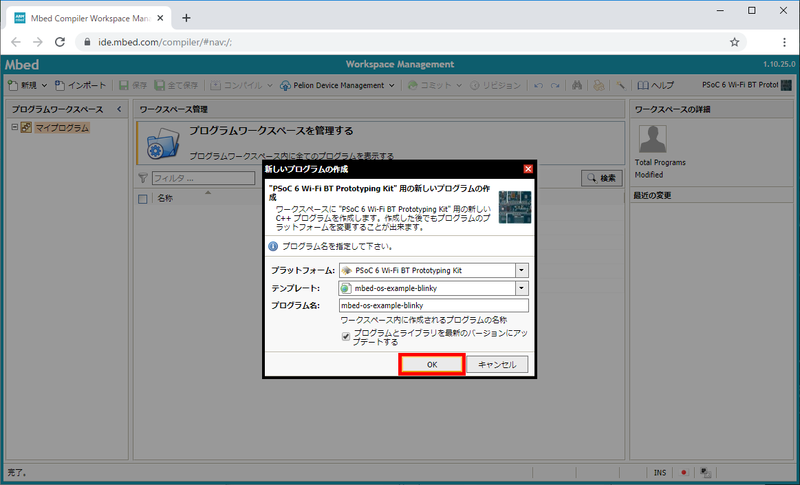Click the PSoC 6 Wi-Fi BT platform selector
The width and height of the screenshot is (800, 485).
[x=746, y=85]
